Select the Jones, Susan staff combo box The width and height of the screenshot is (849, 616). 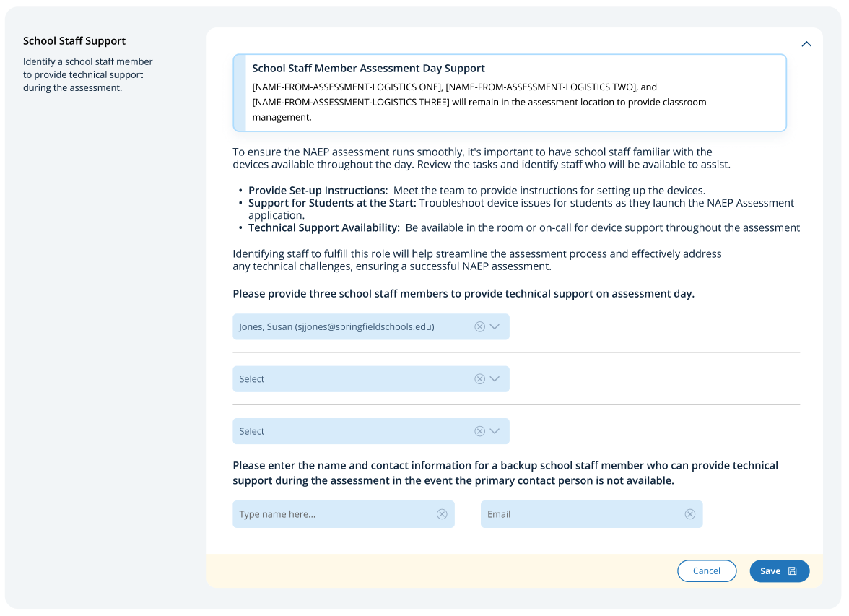pyautogui.click(x=354, y=327)
